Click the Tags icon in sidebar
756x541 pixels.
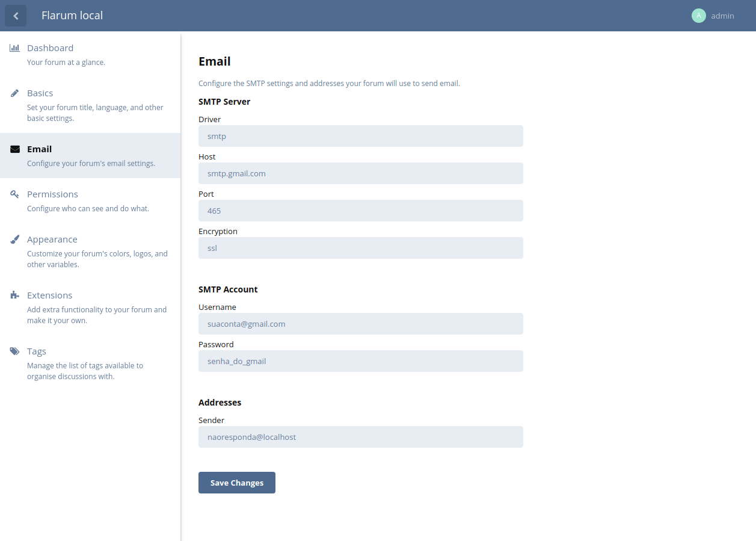coord(14,351)
